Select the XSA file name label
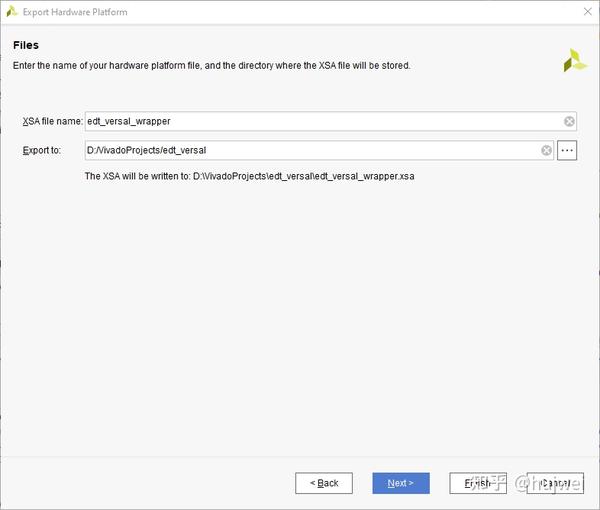Screen dimensions: 600x510 pos(53,121)
